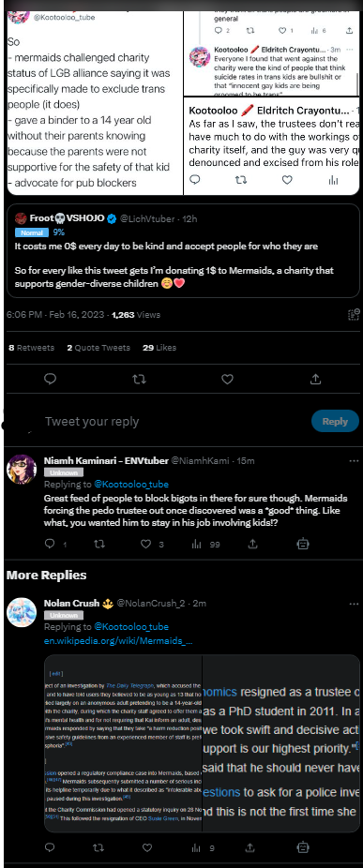Open more options on Niamh Kaminari's reply
This screenshot has height=868, width=363.
click(354, 460)
